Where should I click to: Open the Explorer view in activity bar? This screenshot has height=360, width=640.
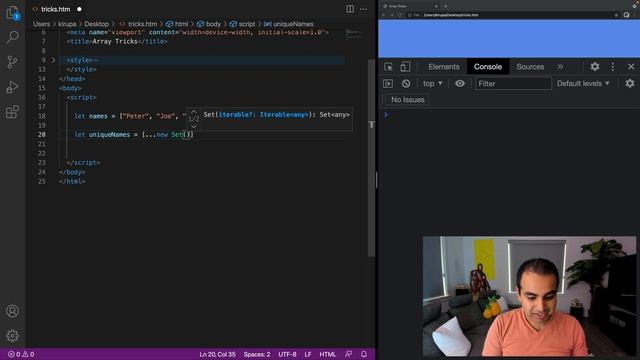pyautogui.click(x=13, y=13)
